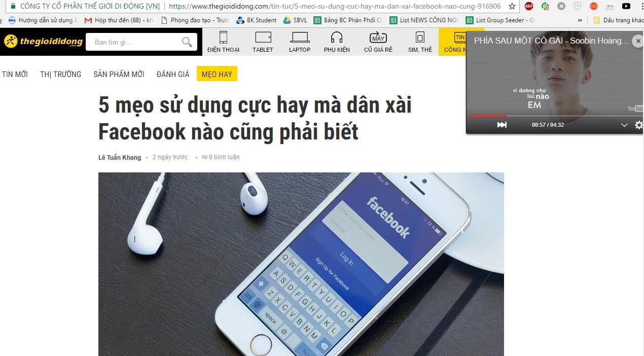Select the SẢN PHẨM MỚI tab

(x=119, y=74)
